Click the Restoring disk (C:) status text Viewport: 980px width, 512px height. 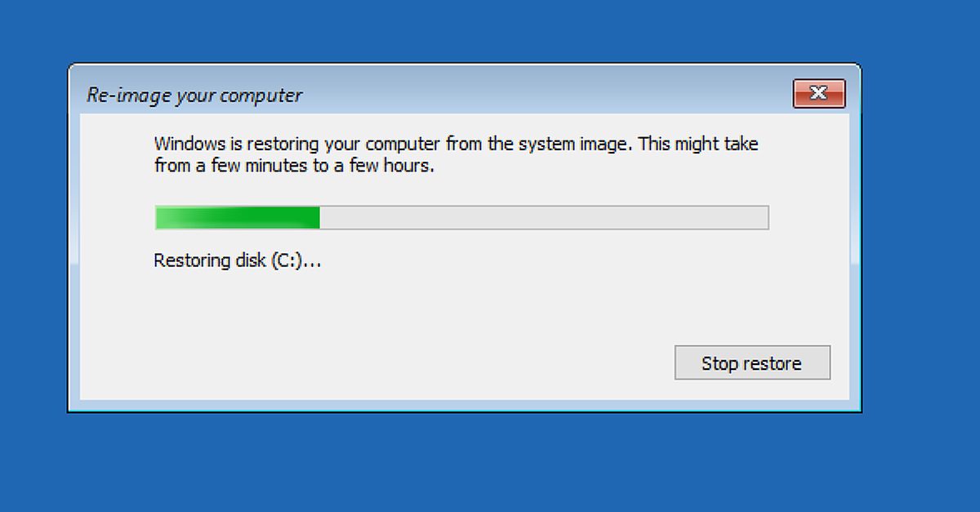point(237,260)
